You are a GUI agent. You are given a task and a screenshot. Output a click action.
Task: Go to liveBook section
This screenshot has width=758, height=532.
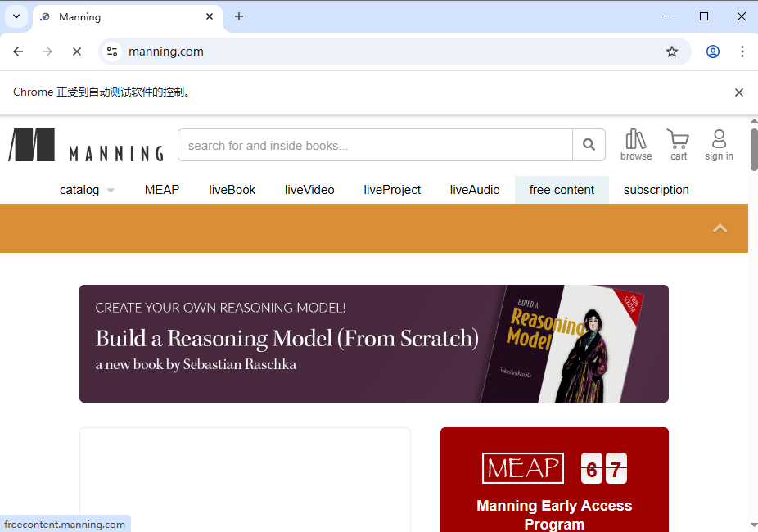(x=232, y=190)
